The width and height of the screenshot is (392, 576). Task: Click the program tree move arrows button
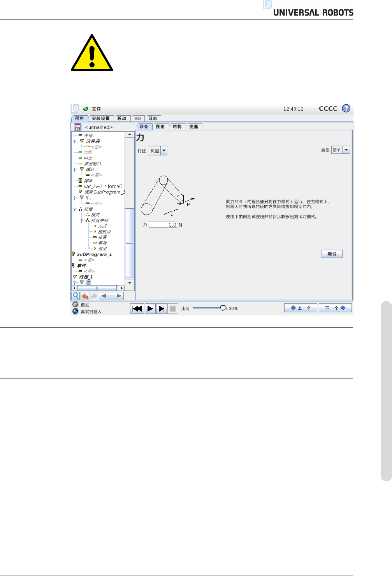coord(111,296)
